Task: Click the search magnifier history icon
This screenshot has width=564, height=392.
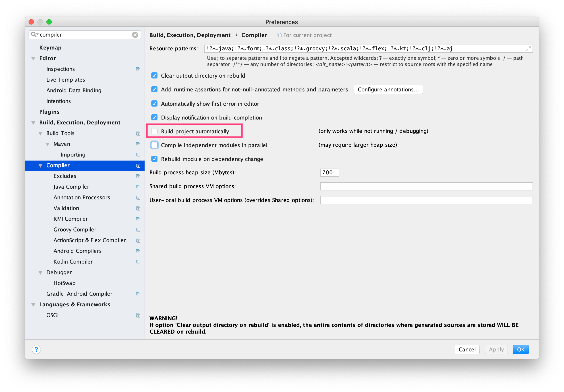Action: coord(34,34)
